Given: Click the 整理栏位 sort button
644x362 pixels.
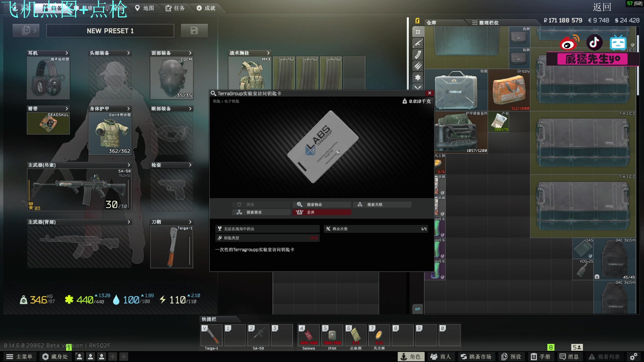Looking at the screenshot, I should 485,22.
